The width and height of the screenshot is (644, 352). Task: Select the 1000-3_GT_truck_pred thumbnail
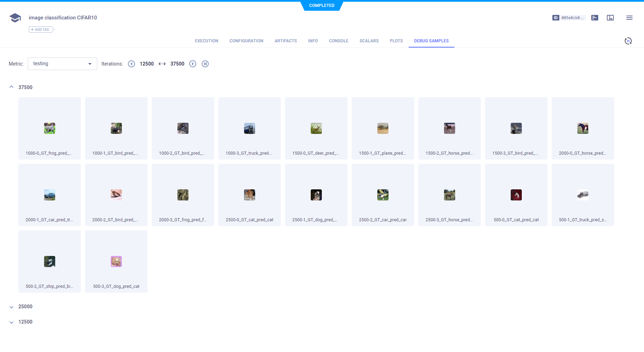click(250, 128)
